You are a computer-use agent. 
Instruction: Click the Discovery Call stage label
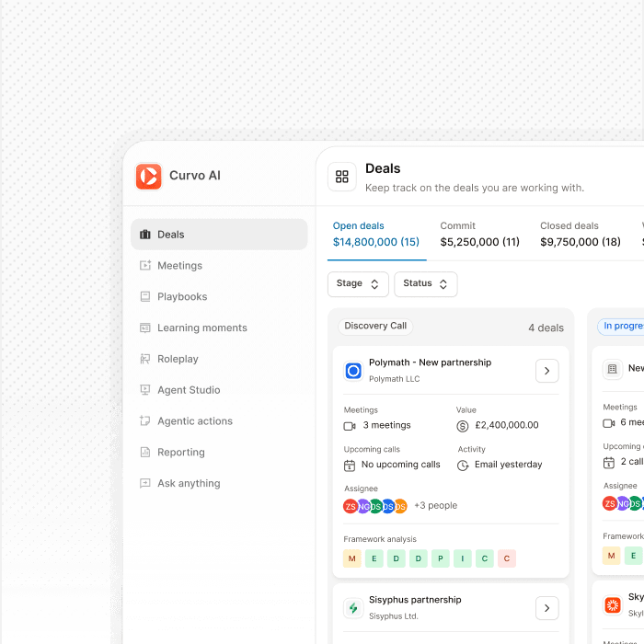click(375, 326)
